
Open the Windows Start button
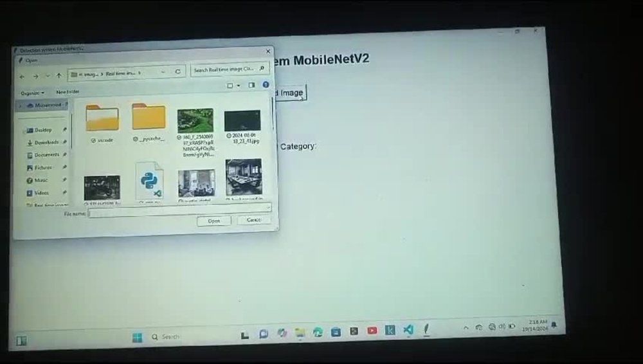pyautogui.click(x=137, y=338)
